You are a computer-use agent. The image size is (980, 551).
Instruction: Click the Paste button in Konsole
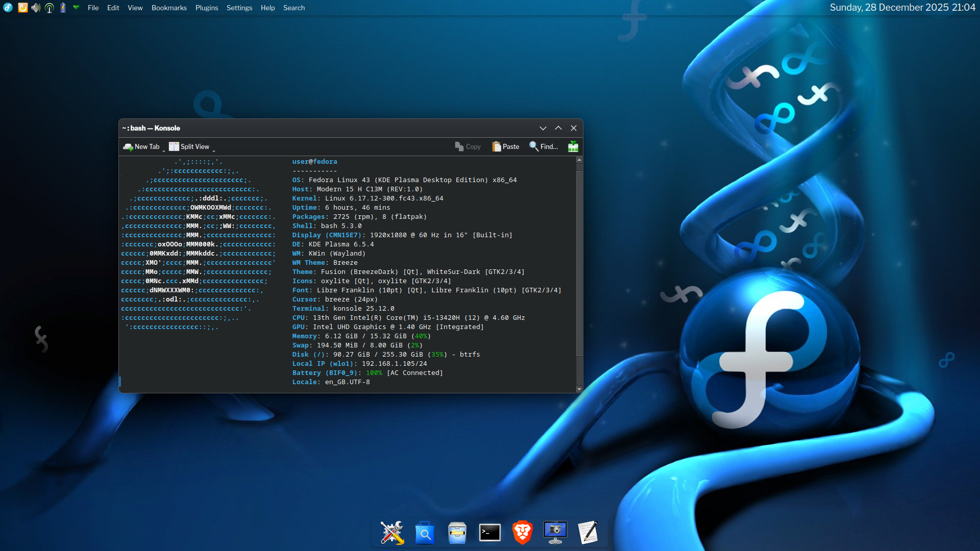505,147
